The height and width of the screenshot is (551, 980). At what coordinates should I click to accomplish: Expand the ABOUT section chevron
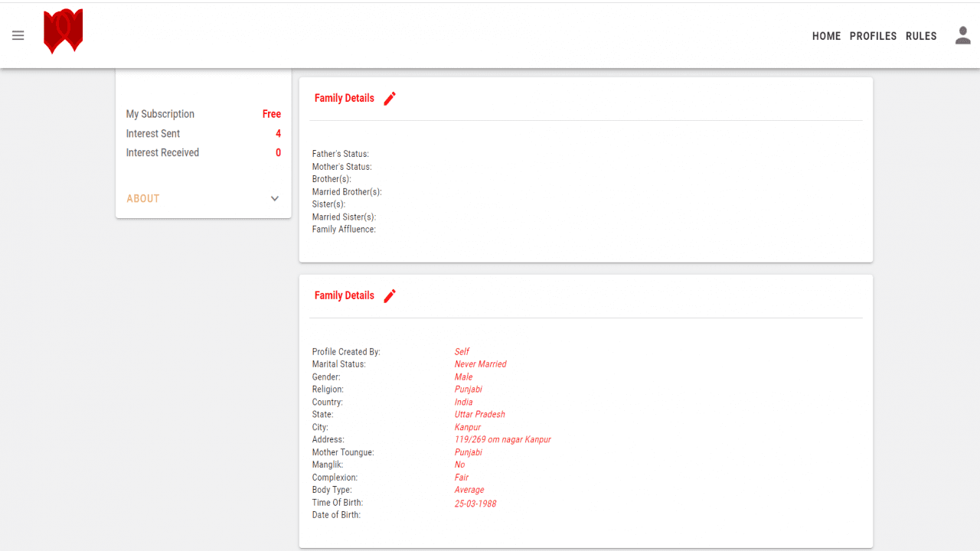(x=275, y=199)
